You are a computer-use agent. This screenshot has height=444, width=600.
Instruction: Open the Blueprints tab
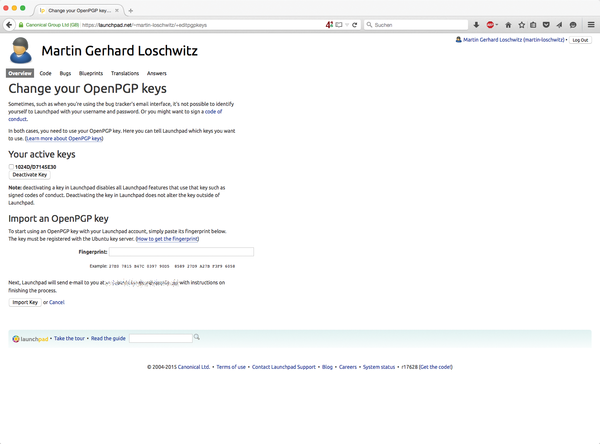91,73
